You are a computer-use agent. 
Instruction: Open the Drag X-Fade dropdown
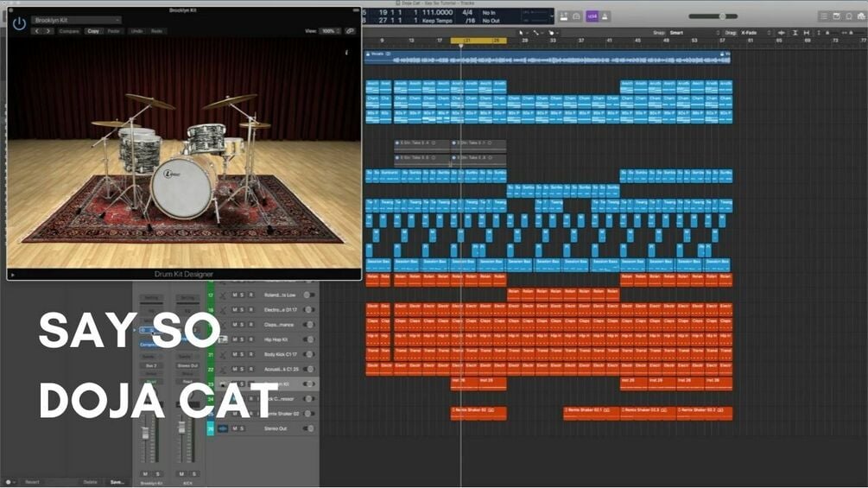[x=755, y=33]
